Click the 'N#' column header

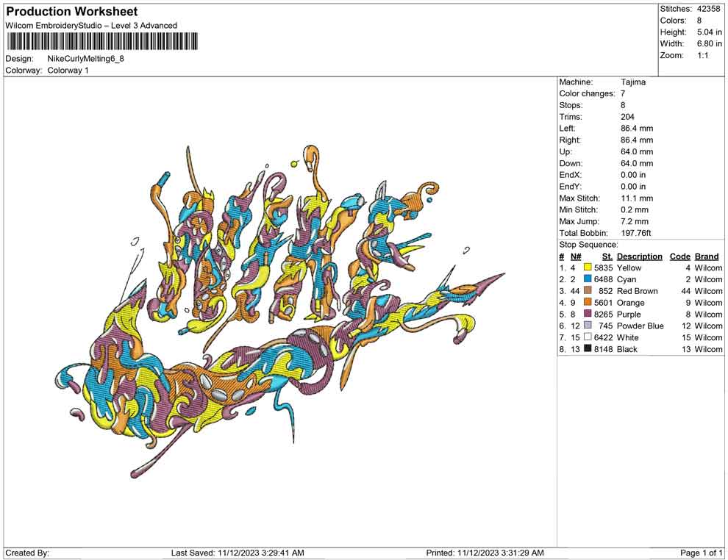pyautogui.click(x=576, y=256)
